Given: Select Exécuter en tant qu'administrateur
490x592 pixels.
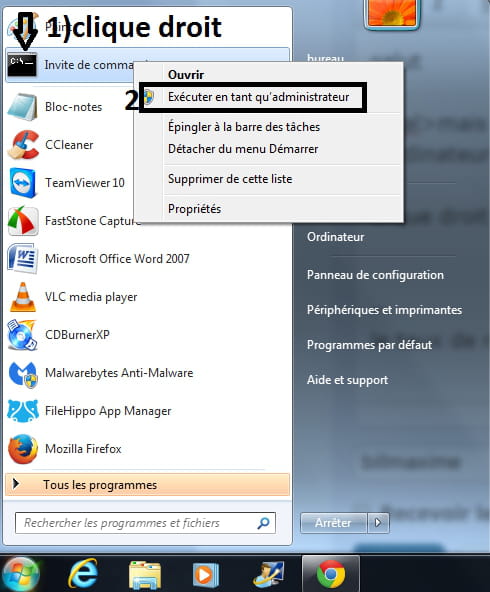Looking at the screenshot, I should pyautogui.click(x=258, y=97).
